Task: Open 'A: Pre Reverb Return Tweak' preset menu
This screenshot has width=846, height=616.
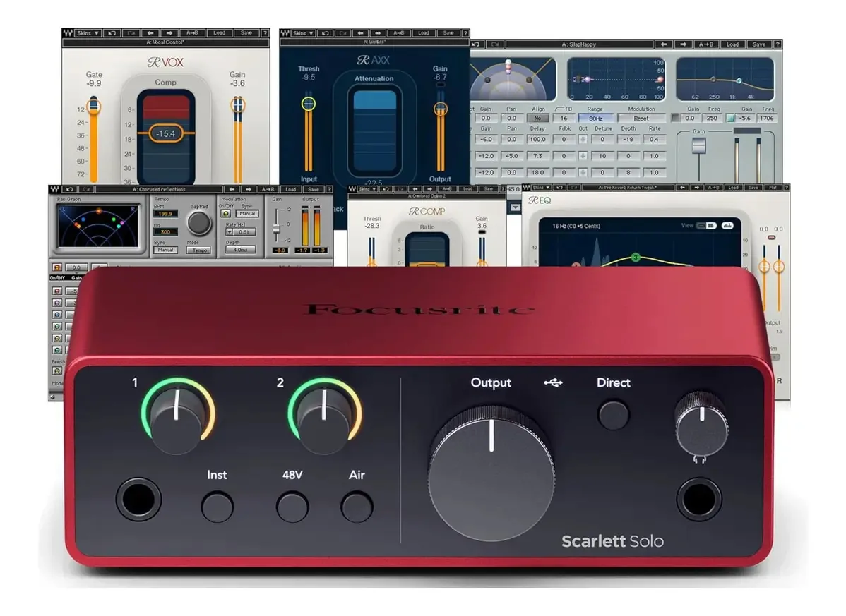Action: tap(628, 188)
